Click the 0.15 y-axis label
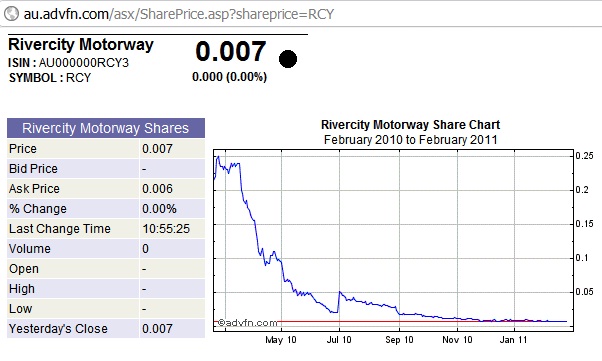602x361 pixels. point(584,224)
